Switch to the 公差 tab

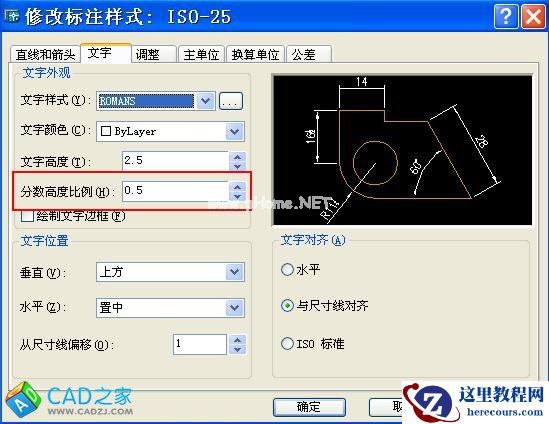308,54
